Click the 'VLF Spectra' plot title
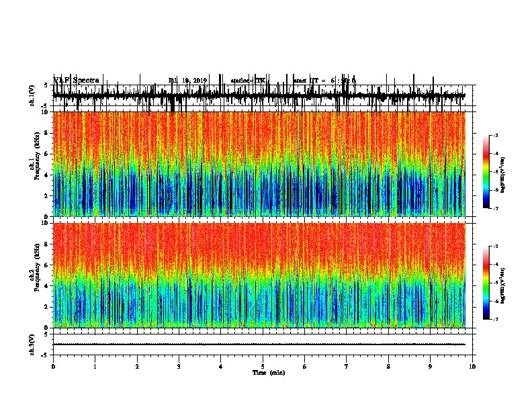Viewport: 532px width, 411px height. [77, 81]
